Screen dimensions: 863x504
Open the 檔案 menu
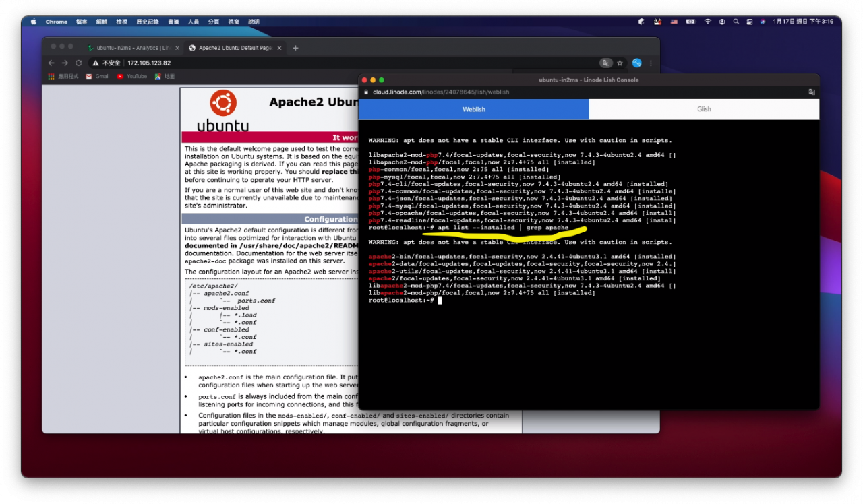[x=82, y=22]
